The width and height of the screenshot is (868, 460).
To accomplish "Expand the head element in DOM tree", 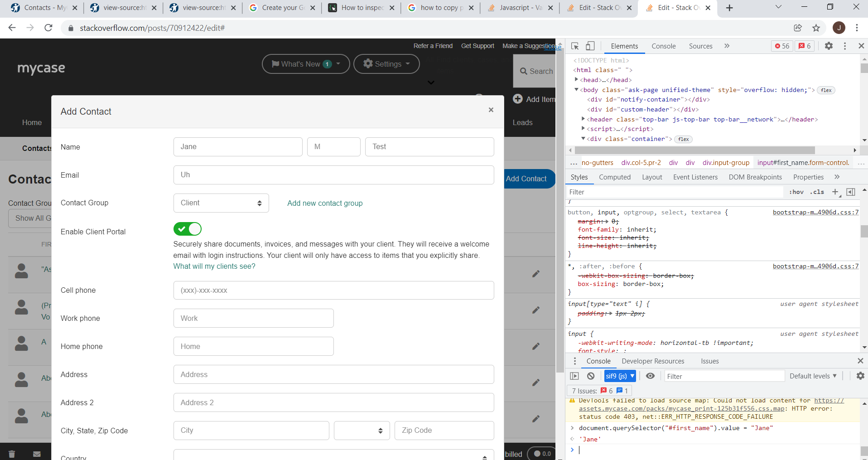I will point(576,80).
